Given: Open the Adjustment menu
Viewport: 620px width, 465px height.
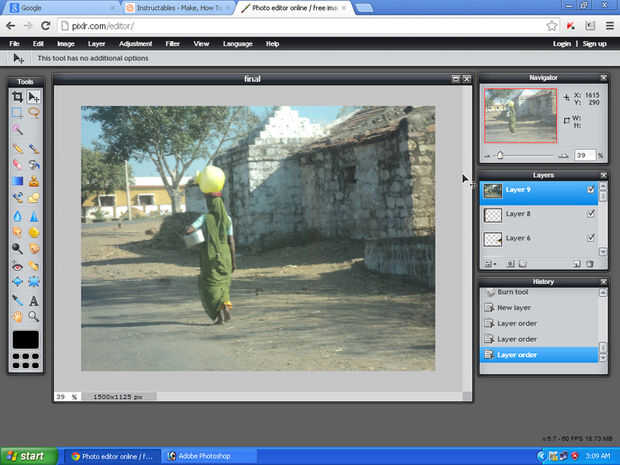Looking at the screenshot, I should tap(136, 44).
